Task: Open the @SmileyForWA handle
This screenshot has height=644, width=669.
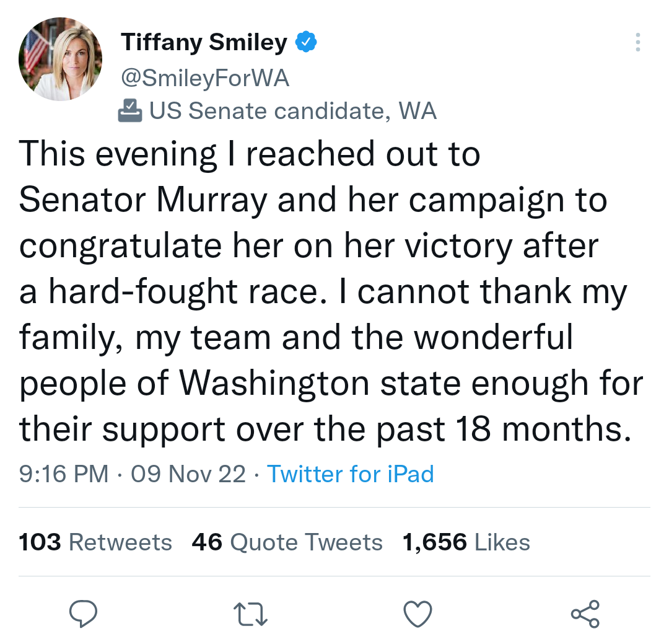Action: (x=205, y=78)
